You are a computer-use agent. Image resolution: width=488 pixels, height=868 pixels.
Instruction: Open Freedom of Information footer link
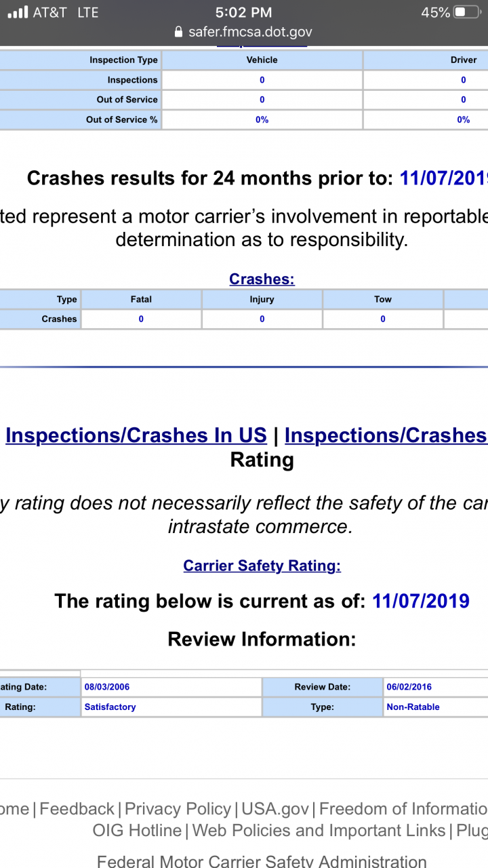[403, 809]
